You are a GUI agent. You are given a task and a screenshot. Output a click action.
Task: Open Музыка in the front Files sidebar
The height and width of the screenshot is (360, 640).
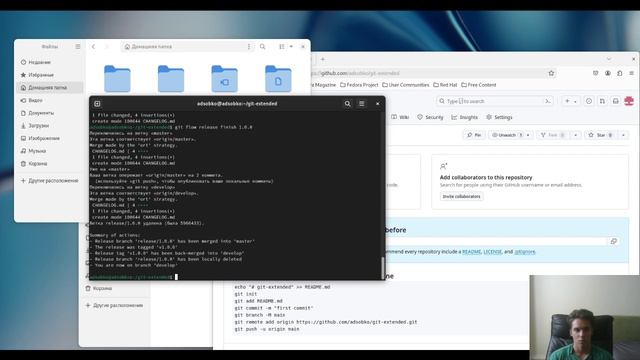click(50, 151)
